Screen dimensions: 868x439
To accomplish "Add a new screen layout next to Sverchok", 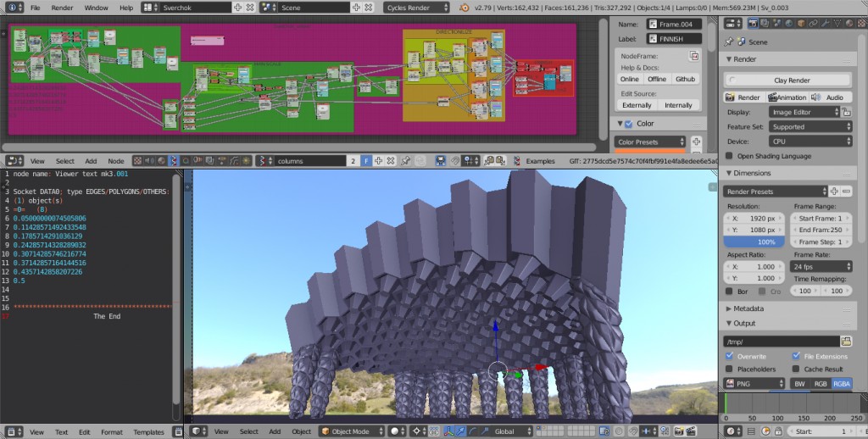I will click(x=237, y=8).
